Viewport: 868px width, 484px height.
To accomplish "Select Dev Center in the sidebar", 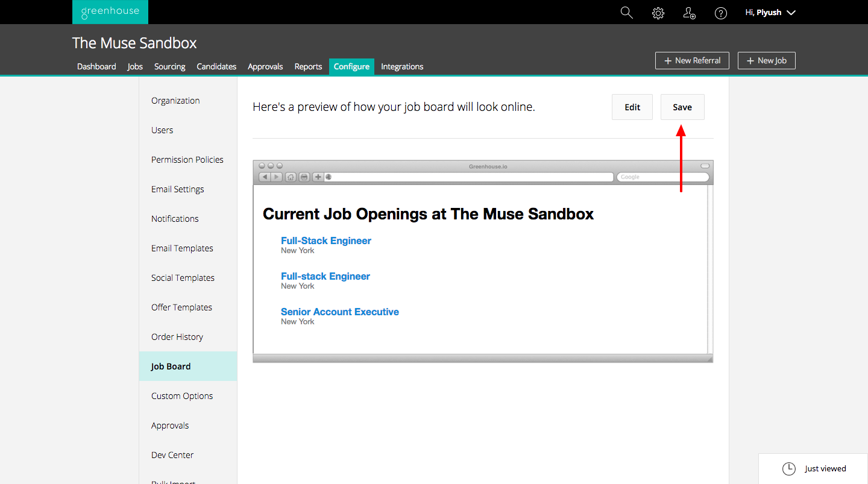I will click(x=188, y=455).
